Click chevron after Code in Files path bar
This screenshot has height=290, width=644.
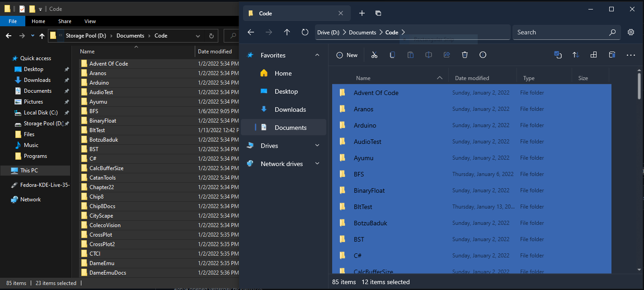click(x=403, y=32)
